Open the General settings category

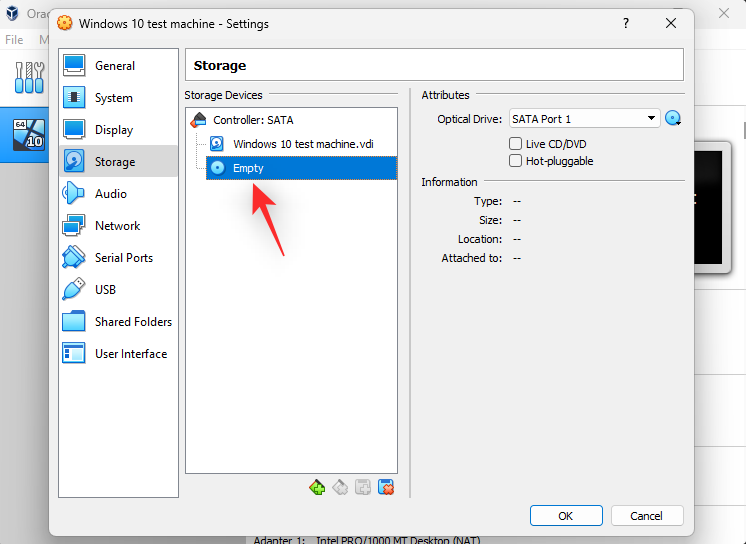pyautogui.click(x=118, y=66)
